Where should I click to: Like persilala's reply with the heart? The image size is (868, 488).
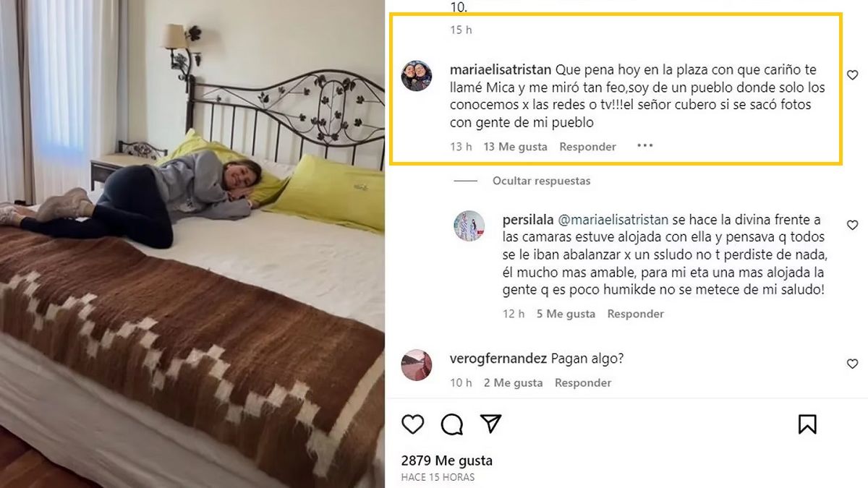coord(853,226)
